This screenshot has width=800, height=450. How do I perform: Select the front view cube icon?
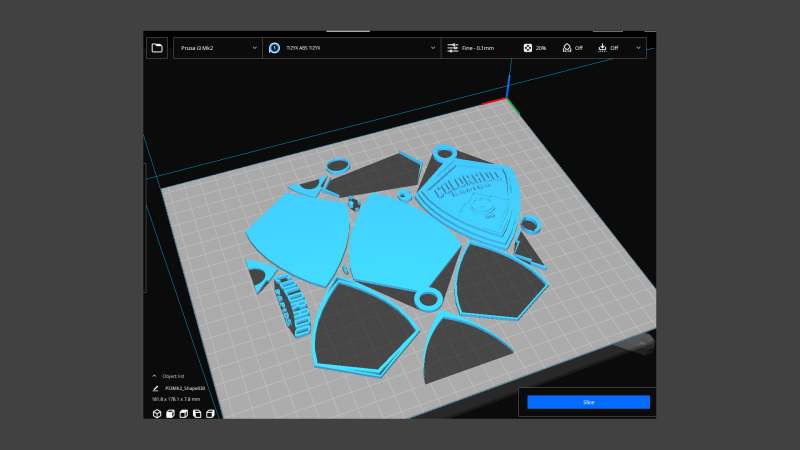pyautogui.click(x=170, y=413)
